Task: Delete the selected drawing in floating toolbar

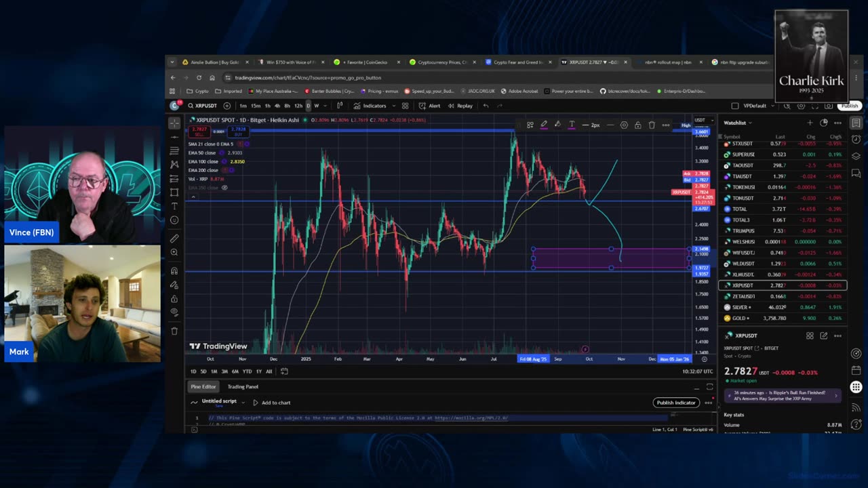Action: click(652, 125)
